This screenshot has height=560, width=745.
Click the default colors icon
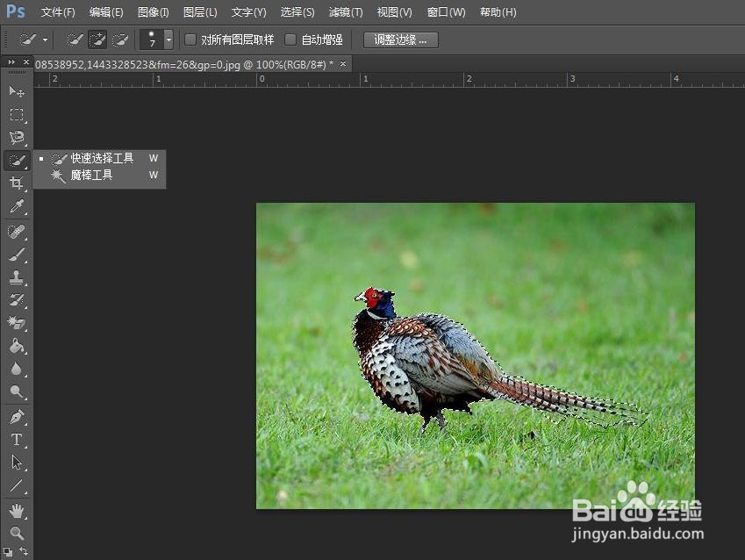[8, 552]
